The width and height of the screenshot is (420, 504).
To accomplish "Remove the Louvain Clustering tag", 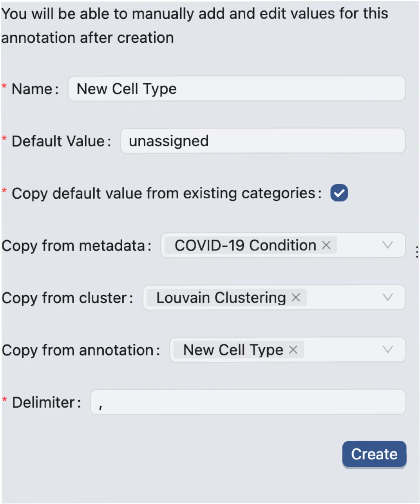I will 295,297.
